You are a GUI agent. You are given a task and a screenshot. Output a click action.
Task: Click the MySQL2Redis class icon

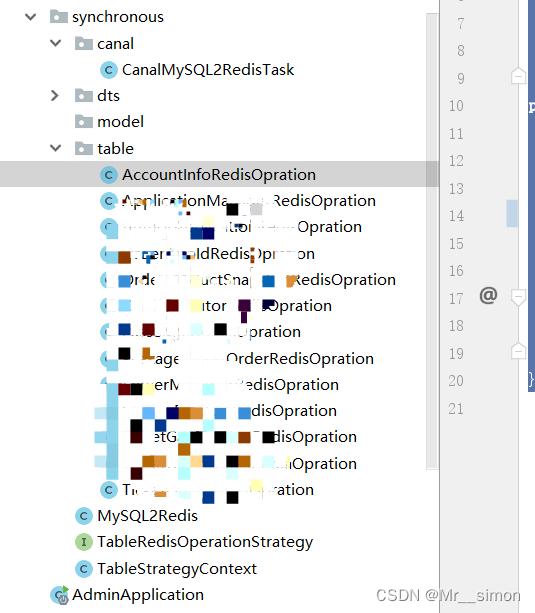84,516
